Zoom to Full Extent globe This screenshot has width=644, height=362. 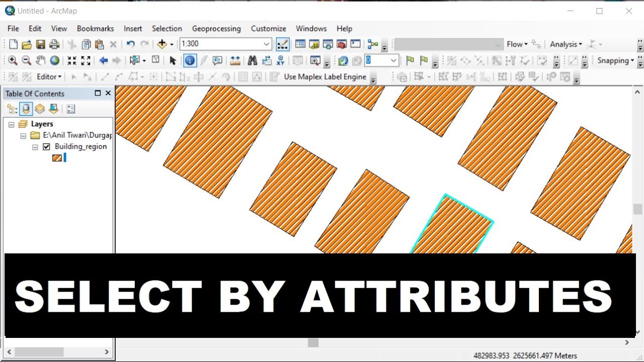(55, 61)
